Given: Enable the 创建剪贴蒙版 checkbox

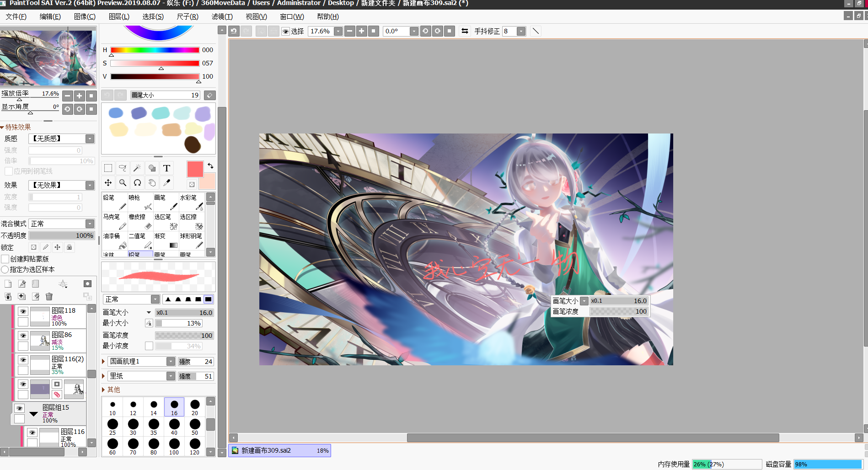Looking at the screenshot, I should tap(5, 259).
